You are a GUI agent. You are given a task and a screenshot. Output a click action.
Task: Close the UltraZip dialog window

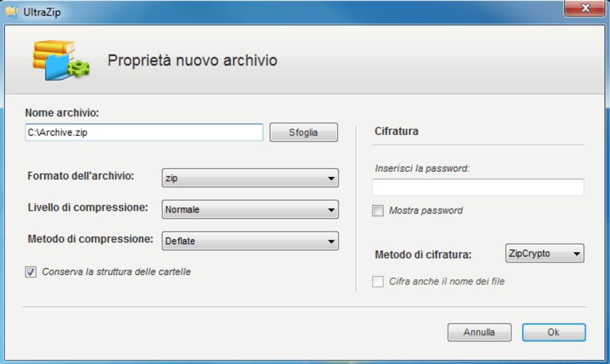[x=585, y=8]
